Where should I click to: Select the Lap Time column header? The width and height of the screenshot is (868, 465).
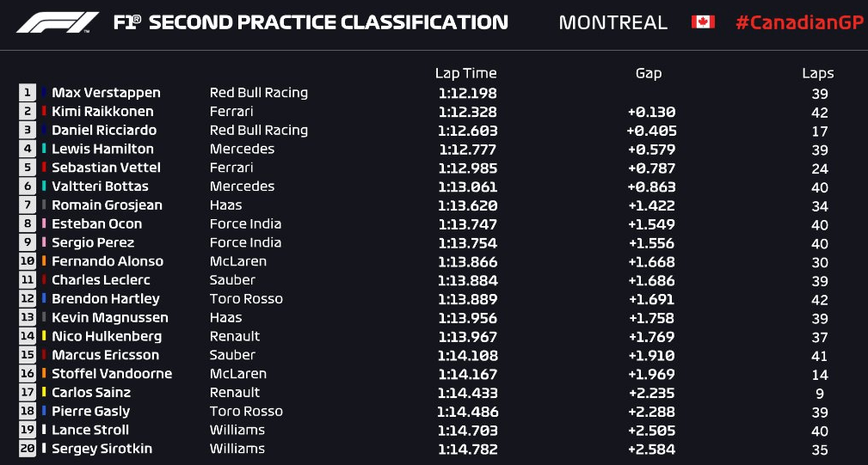click(x=465, y=74)
